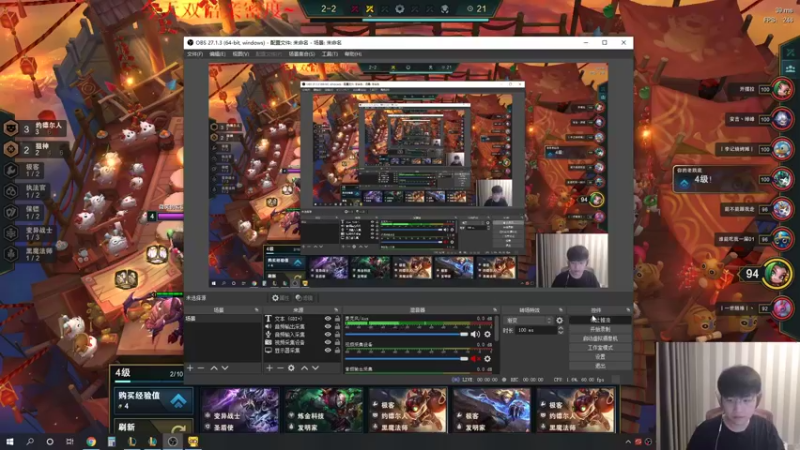800x450 pixels.
Task: Toggle lock on 视频采集设备 source
Action: pos(337,342)
